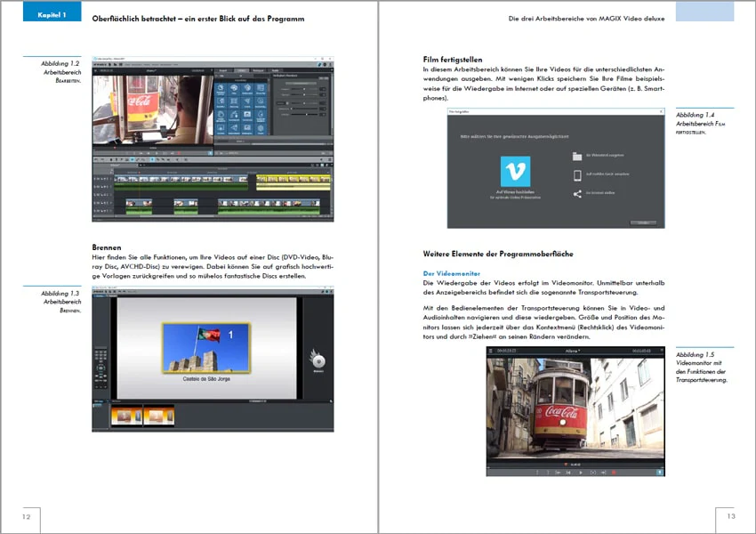Select the mobile device export icon
Viewport: 756px width, 534px height.
click(x=577, y=175)
